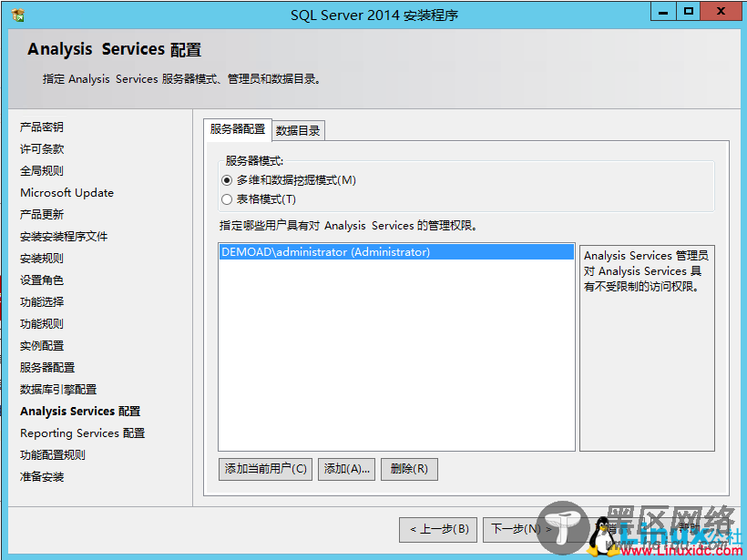Click 设置角色 step in sidebar
This screenshot has width=747, height=560.
41,280
